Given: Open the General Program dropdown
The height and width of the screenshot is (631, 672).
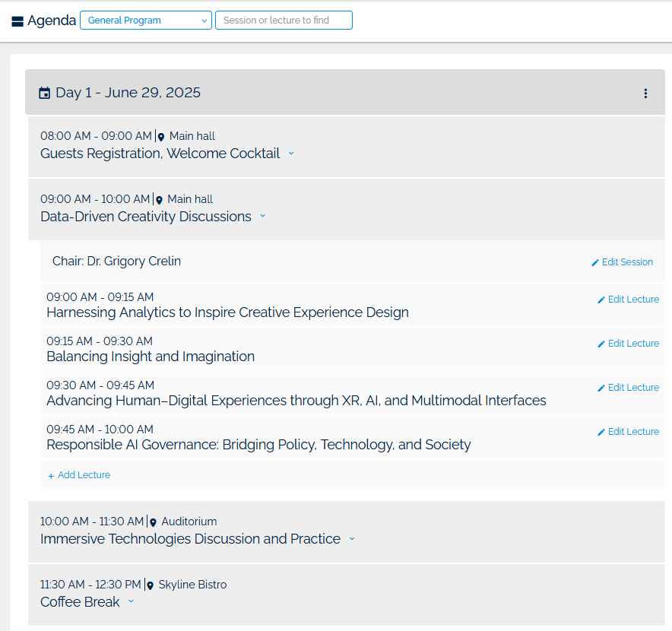Looking at the screenshot, I should coord(145,21).
